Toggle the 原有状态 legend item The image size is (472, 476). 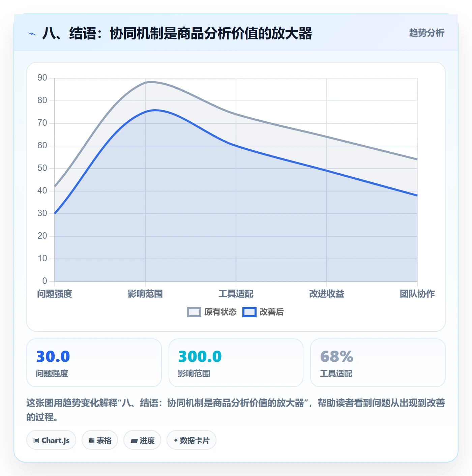coord(212,312)
